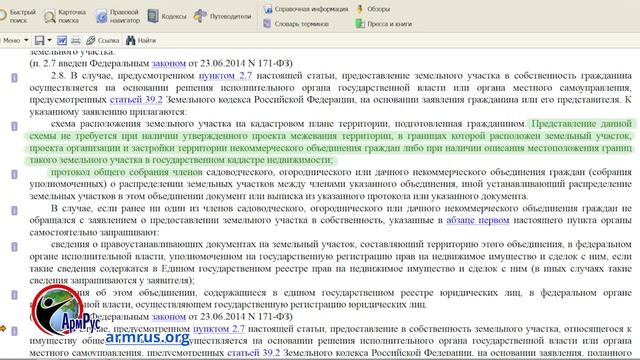This screenshot has height=360, width=640.
Task: Open 'законом' link in п. 2.7 note
Action: click(x=169, y=64)
